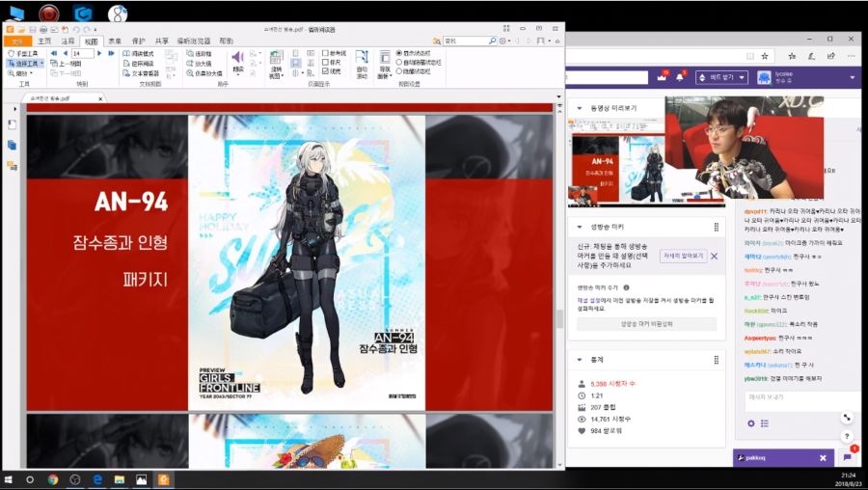Image resolution: width=868 pixels, height=490 pixels.
Task: Add page to favorites star in Edge
Action: click(765, 56)
